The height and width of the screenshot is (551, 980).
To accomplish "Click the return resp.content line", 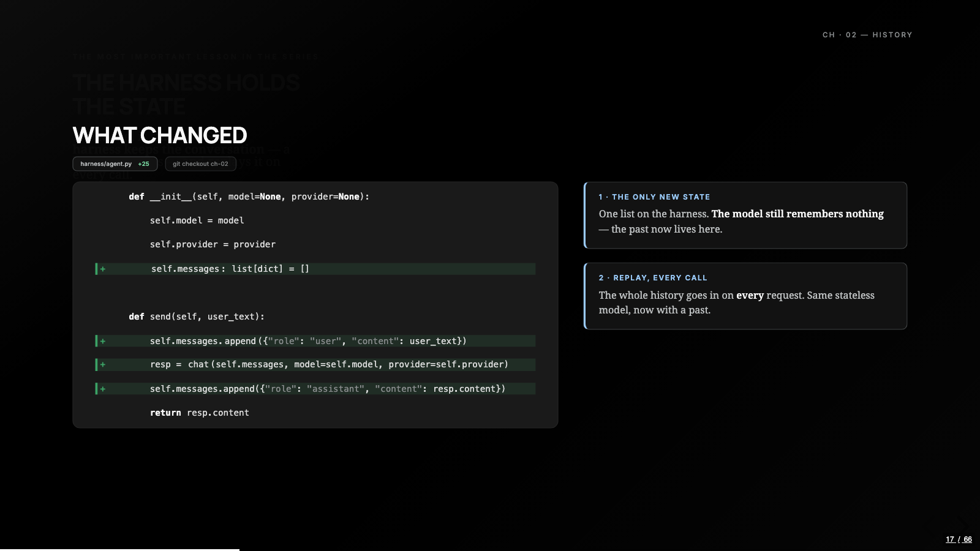I will tap(200, 413).
